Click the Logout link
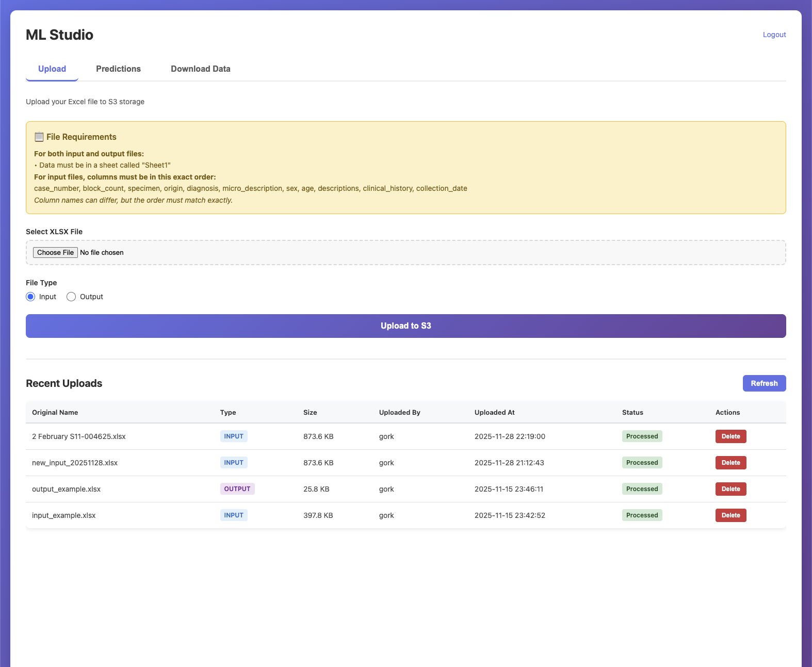Screen dimensions: 812x667 pos(774,35)
